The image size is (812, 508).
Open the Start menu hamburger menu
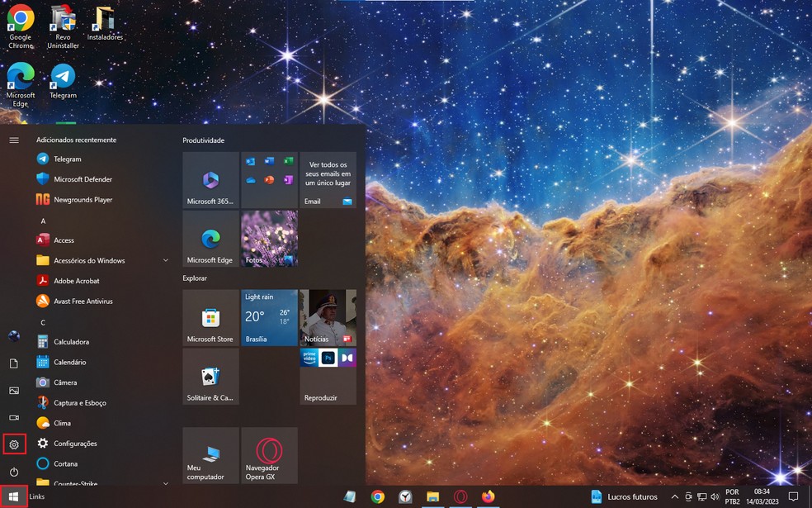[x=13, y=140]
